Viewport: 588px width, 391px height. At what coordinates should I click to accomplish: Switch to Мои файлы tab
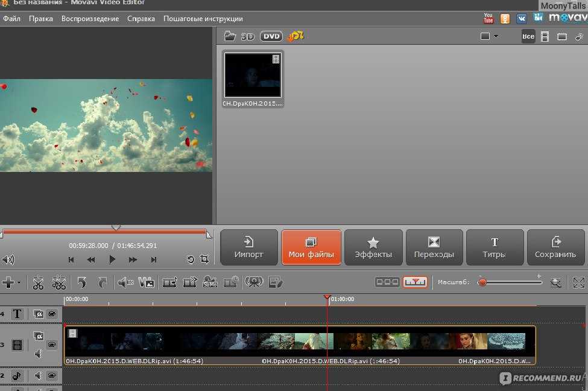[x=311, y=247]
